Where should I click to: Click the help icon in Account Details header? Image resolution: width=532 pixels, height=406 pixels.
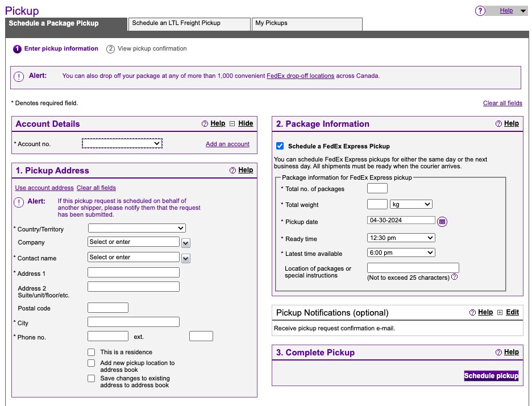tap(205, 123)
